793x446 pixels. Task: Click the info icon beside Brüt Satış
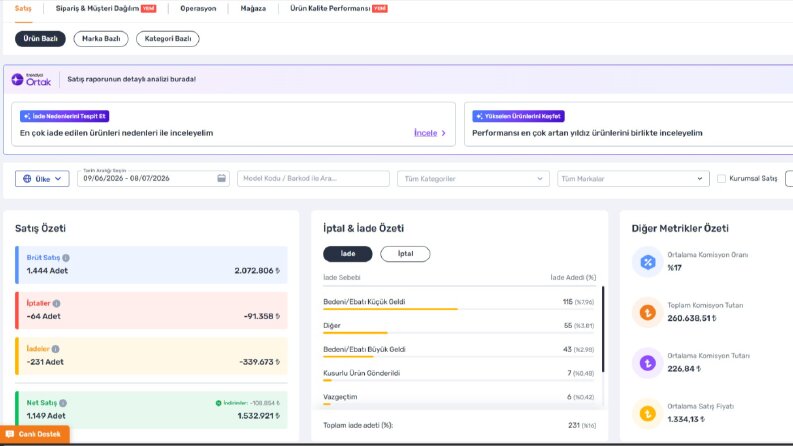coord(66,258)
